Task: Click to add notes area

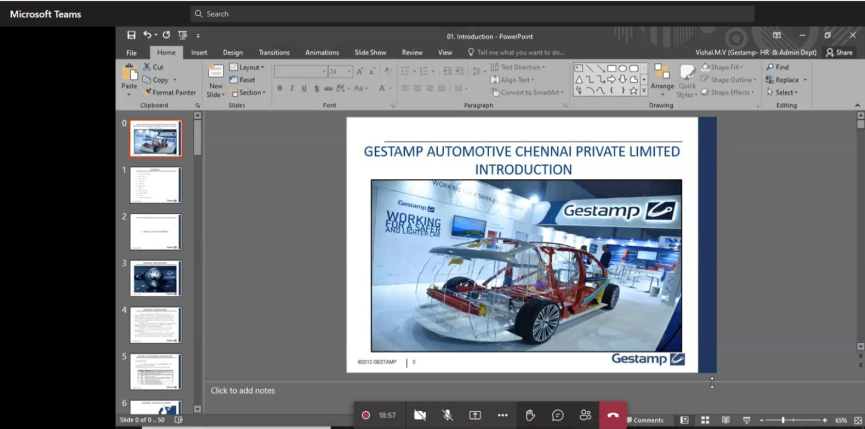Action: coord(243,390)
